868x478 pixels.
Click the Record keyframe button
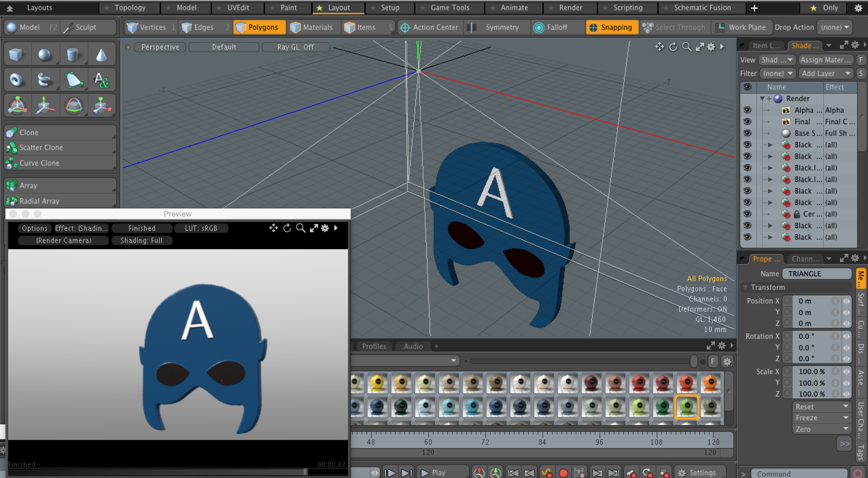click(x=564, y=472)
